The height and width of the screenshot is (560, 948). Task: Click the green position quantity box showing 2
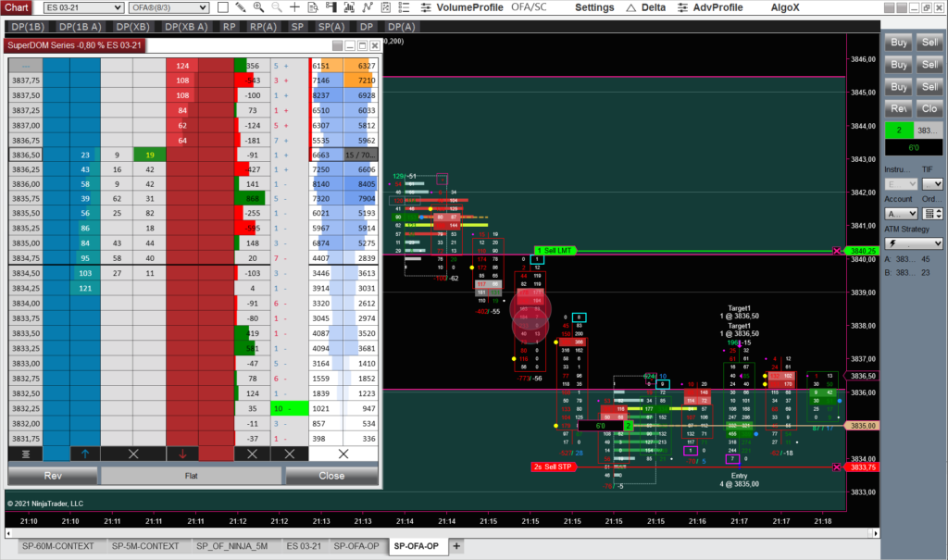click(x=898, y=130)
